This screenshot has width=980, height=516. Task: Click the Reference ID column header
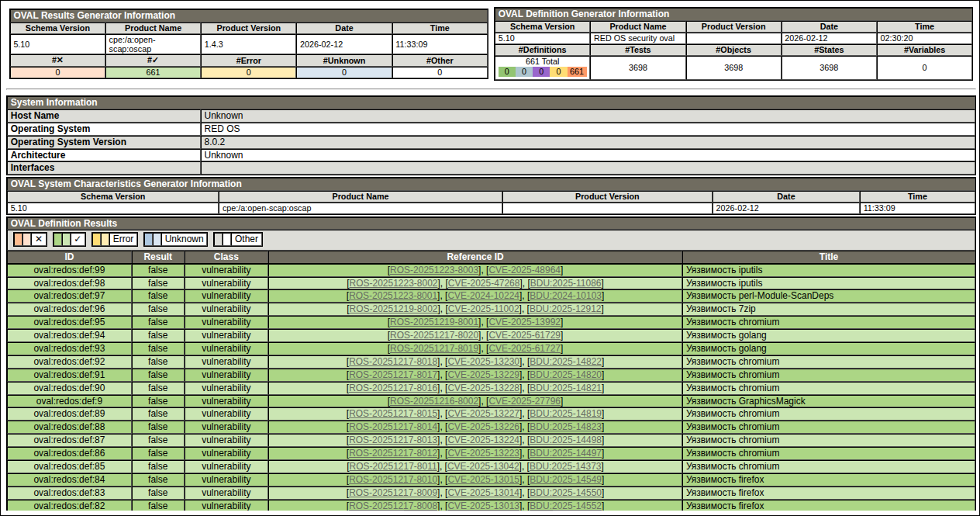tap(475, 257)
